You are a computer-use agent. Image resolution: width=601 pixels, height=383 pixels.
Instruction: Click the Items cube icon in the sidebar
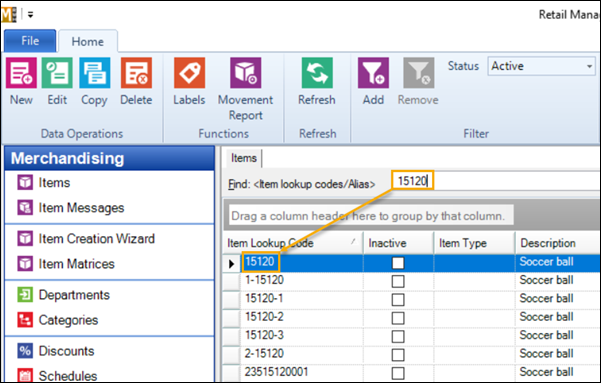25,182
